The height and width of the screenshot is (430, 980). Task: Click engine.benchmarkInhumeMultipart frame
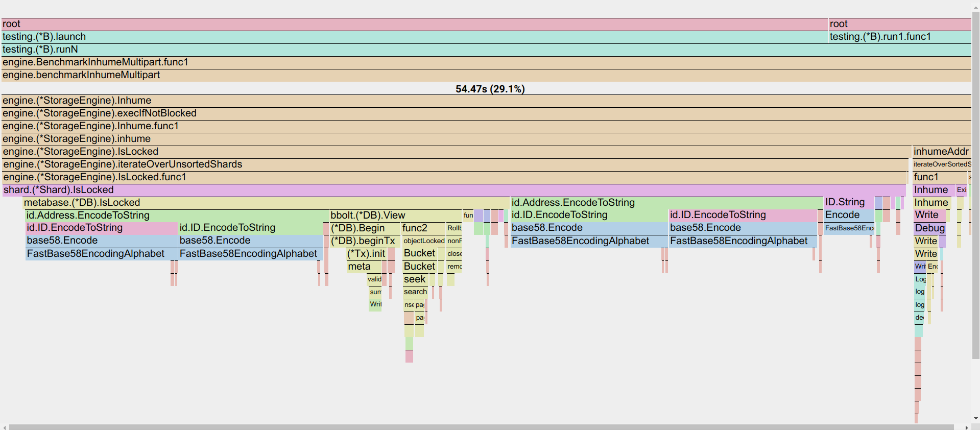pyautogui.click(x=486, y=75)
